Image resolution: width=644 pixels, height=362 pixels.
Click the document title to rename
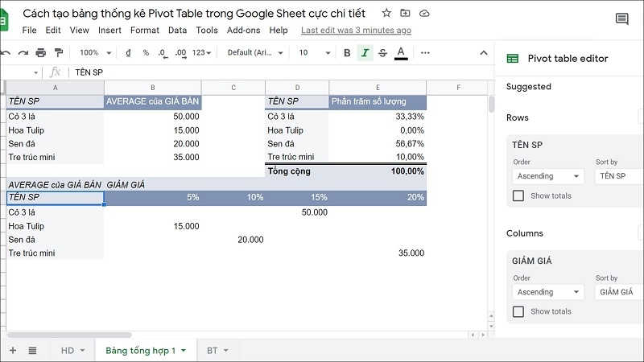194,13
